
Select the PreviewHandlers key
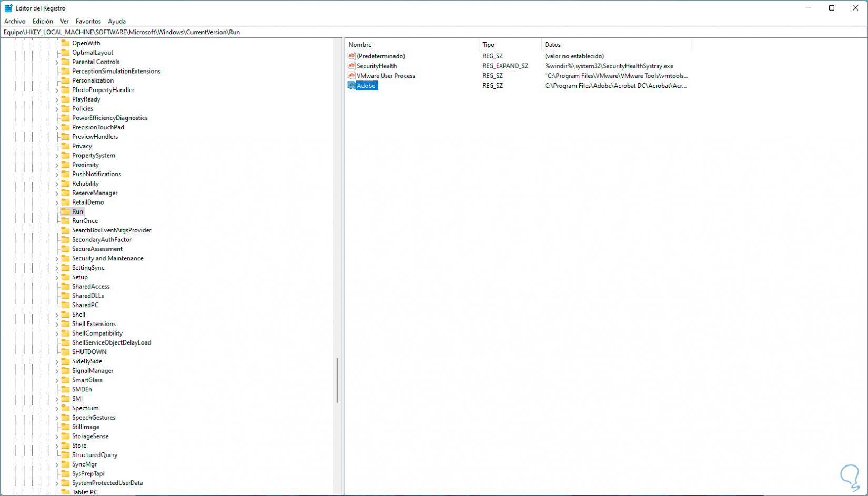coord(95,137)
